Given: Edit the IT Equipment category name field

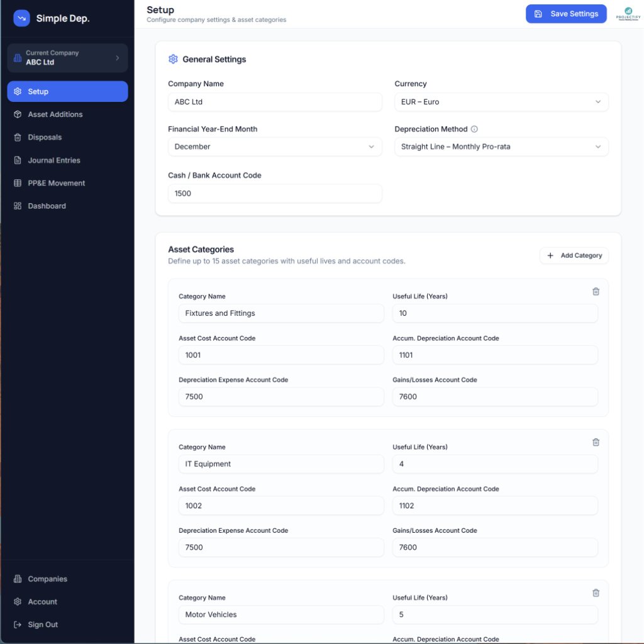Looking at the screenshot, I should tap(281, 464).
